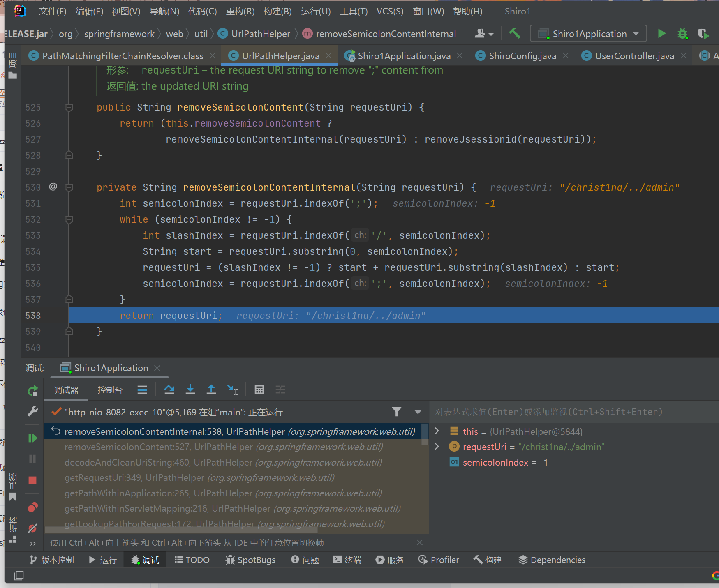Open the Evaluate Expression calculator icon
This screenshot has width=719, height=588.
[x=259, y=390]
